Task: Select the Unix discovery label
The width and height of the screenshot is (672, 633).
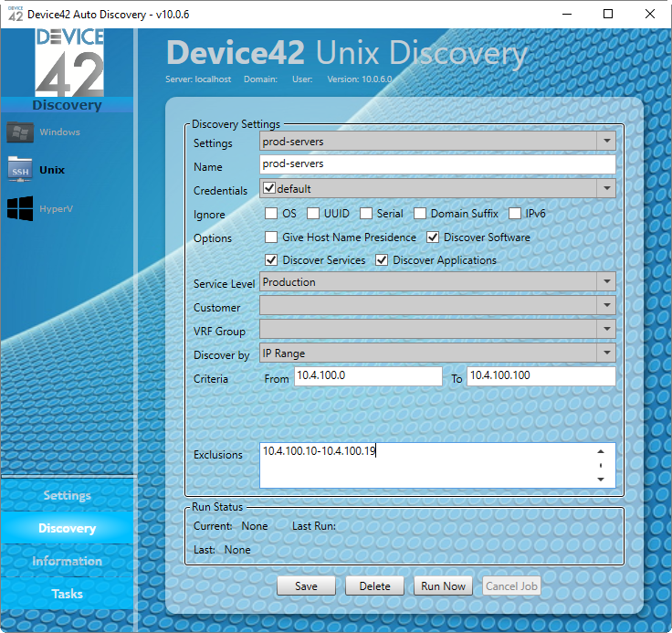Action: [x=52, y=170]
